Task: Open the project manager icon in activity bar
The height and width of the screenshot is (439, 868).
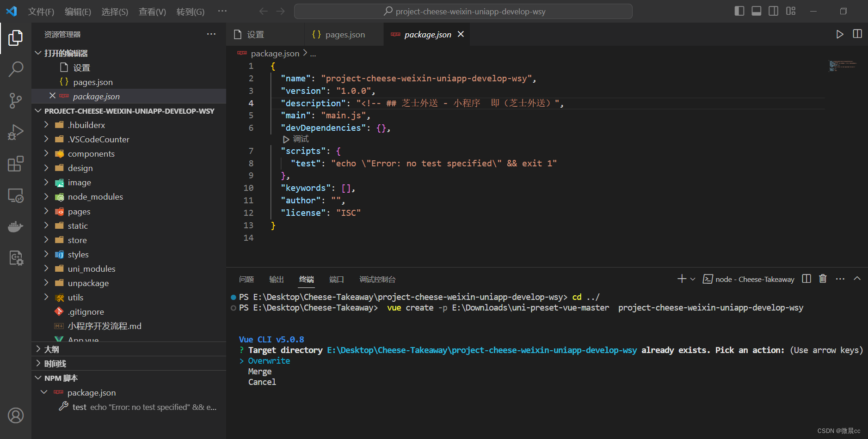Action: click(16, 258)
